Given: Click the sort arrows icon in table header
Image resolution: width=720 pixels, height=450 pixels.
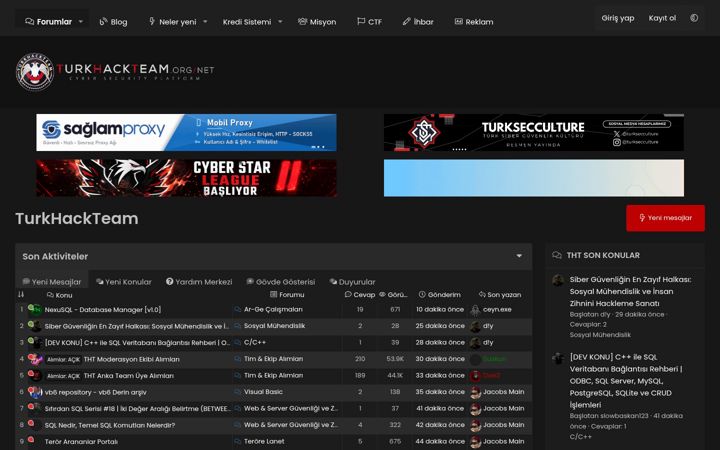Looking at the screenshot, I should pyautogui.click(x=21, y=294).
